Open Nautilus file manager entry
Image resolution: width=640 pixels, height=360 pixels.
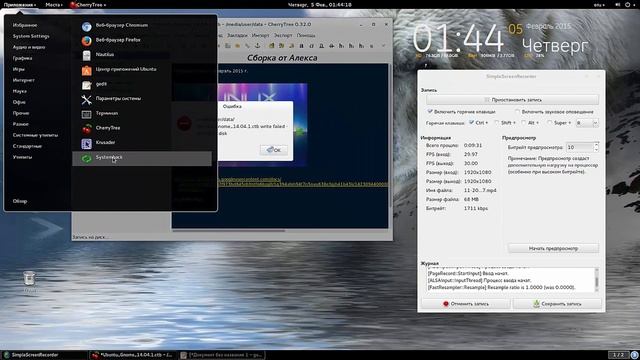tap(142, 54)
